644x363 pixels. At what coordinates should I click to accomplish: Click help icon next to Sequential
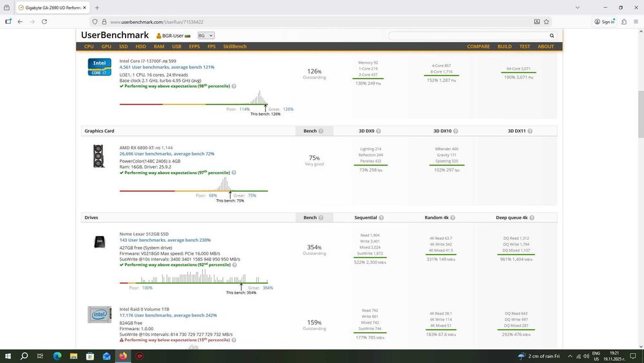(x=381, y=218)
